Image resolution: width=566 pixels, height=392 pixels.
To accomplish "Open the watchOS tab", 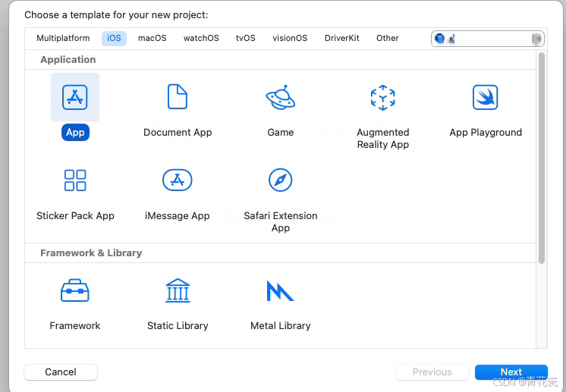I will point(201,38).
